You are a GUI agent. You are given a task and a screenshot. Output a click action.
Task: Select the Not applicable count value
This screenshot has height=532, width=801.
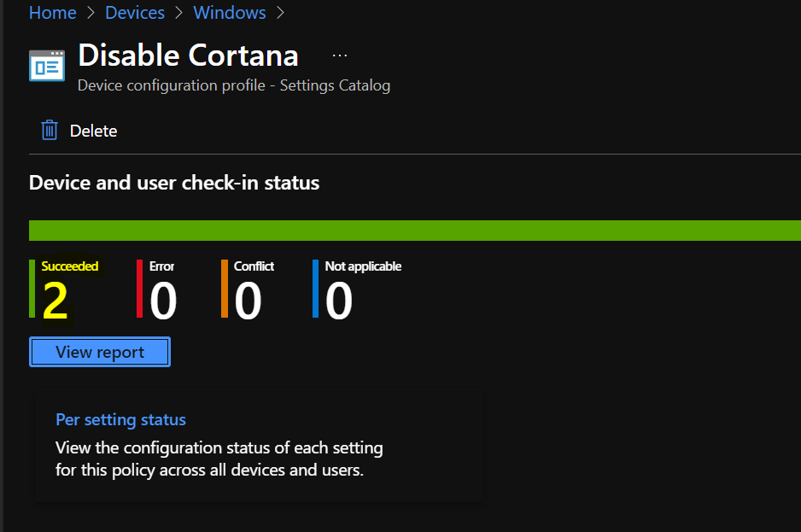339,301
